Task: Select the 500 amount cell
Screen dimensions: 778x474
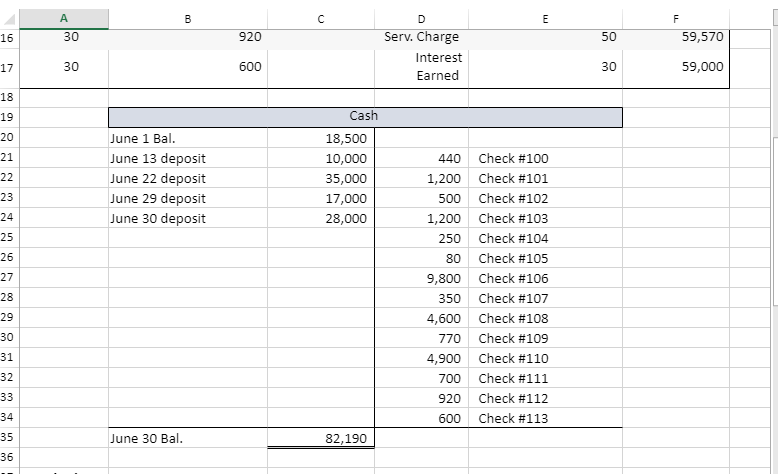Action: point(421,198)
